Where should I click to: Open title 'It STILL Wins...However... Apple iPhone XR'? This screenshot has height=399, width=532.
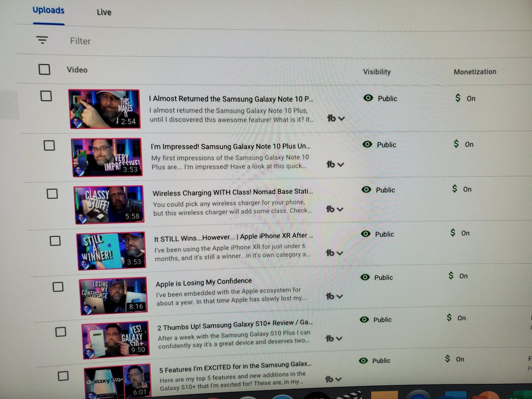pos(234,237)
